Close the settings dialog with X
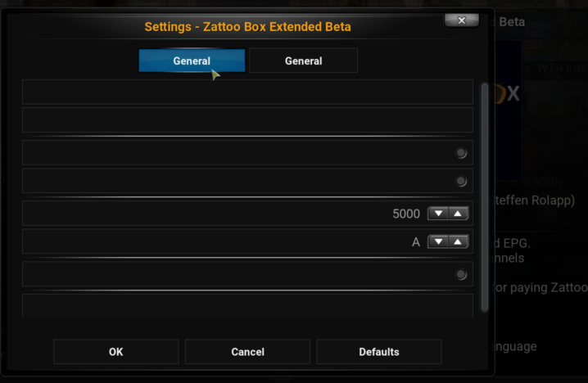 [x=462, y=20]
